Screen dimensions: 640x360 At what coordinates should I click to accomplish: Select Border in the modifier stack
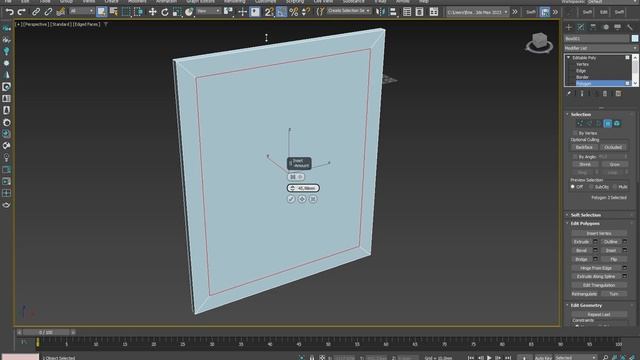[x=582, y=77]
